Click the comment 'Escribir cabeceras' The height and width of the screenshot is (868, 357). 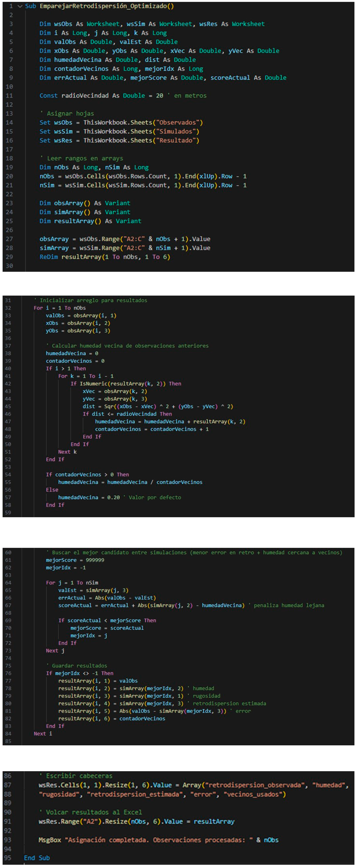(76, 776)
